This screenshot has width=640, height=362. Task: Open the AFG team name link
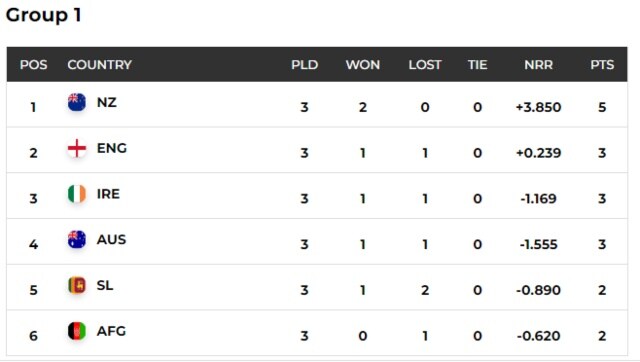[111, 331]
